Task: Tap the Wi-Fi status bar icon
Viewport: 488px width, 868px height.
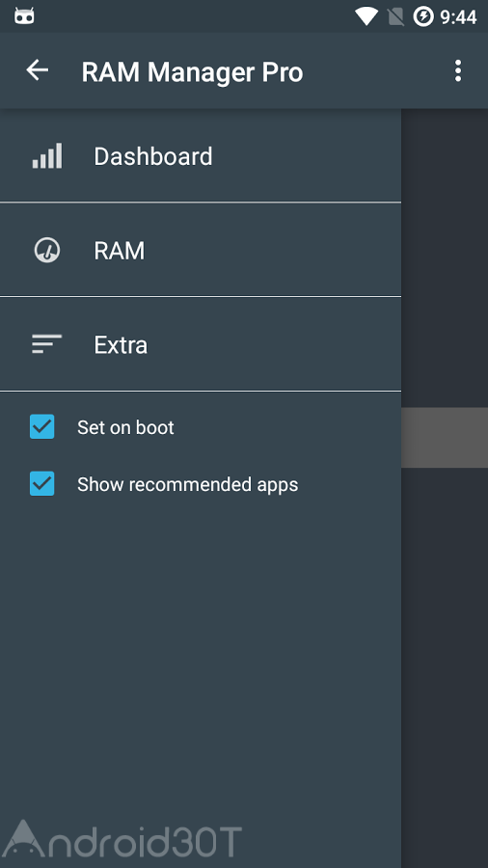Action: [x=366, y=16]
